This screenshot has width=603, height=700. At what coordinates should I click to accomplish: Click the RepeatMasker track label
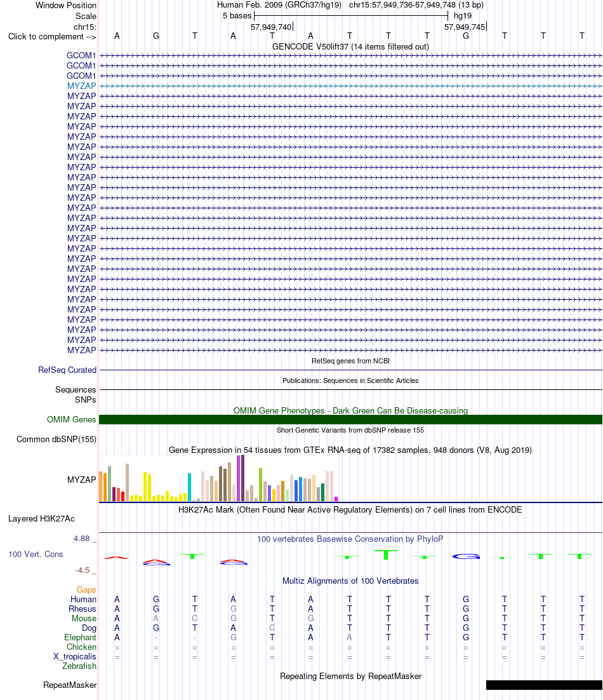pyautogui.click(x=70, y=685)
